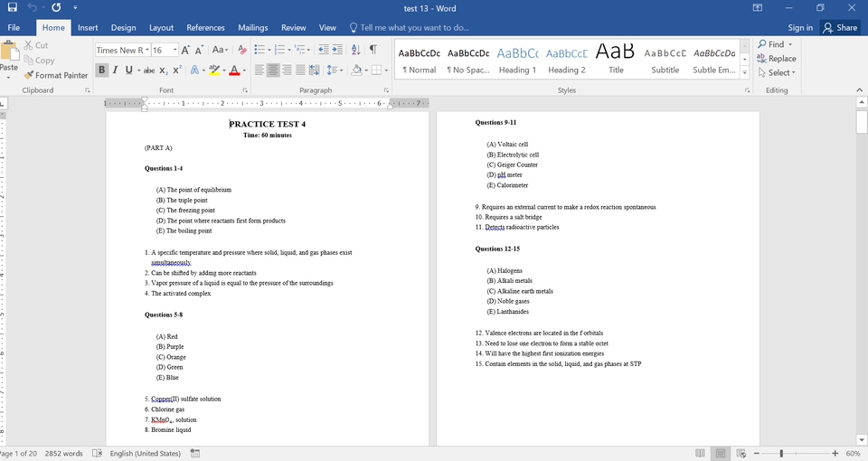868x461 pixels.
Task: Decrease the paragraph indent
Action: (324, 50)
